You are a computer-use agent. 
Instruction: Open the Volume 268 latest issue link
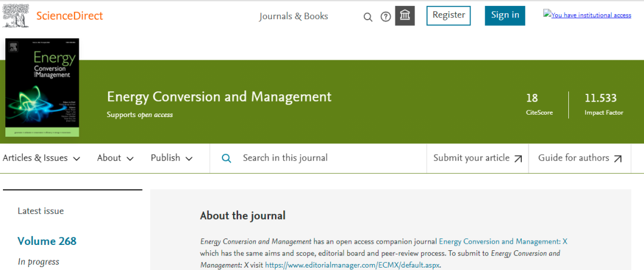point(47,241)
